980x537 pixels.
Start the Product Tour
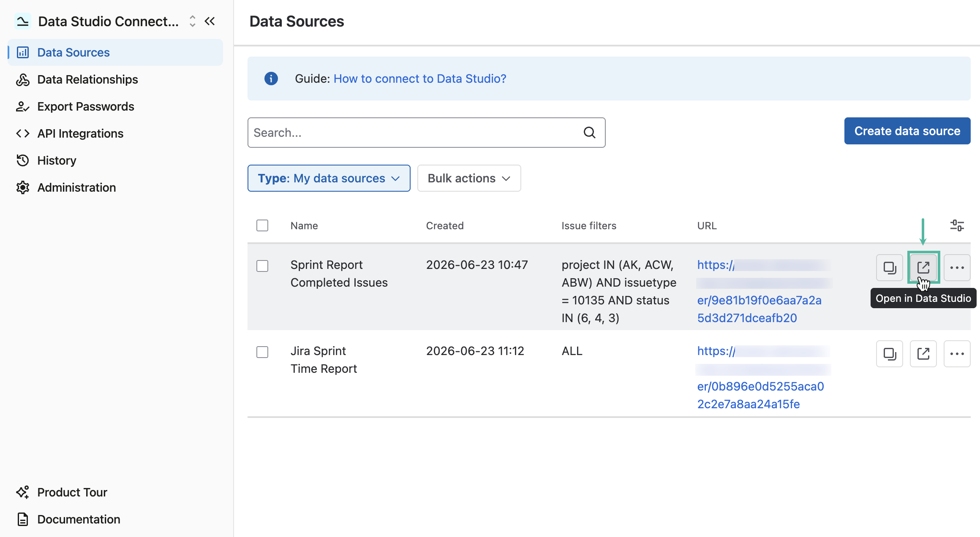72,492
